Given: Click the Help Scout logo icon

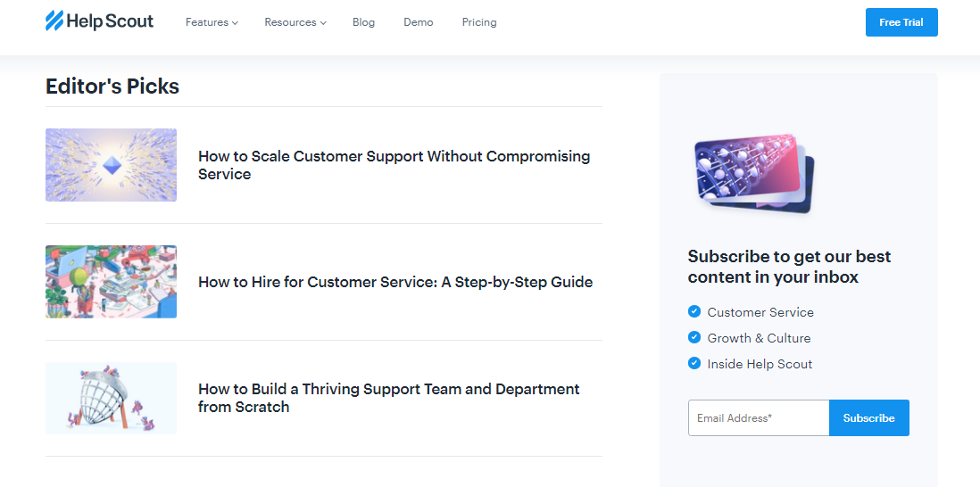Looking at the screenshot, I should (x=54, y=21).
